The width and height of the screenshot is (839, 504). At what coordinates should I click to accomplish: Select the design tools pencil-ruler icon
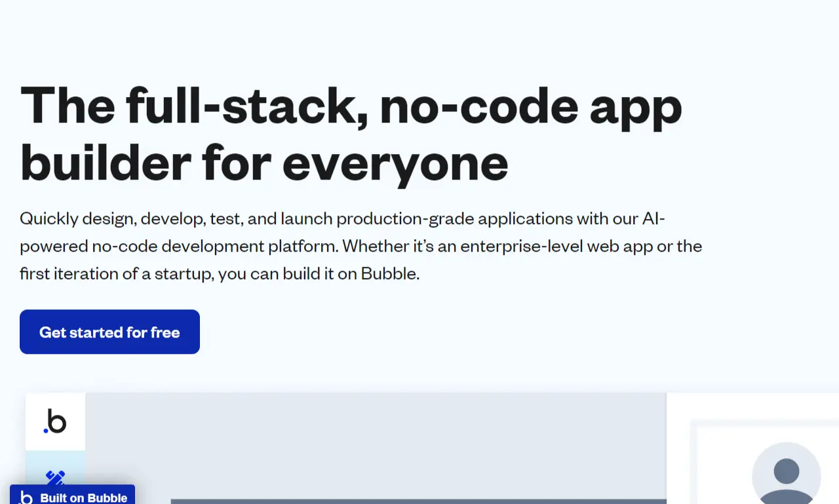tap(55, 477)
